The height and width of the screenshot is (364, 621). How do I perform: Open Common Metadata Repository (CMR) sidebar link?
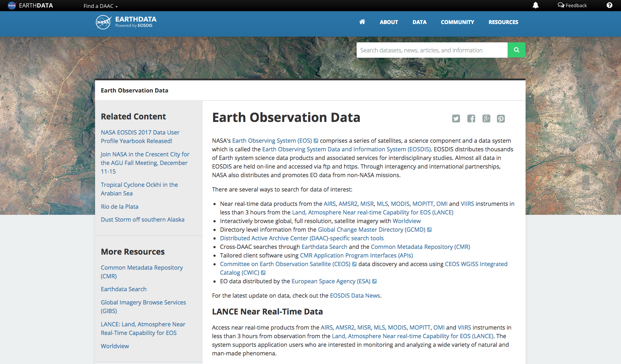[142, 272]
